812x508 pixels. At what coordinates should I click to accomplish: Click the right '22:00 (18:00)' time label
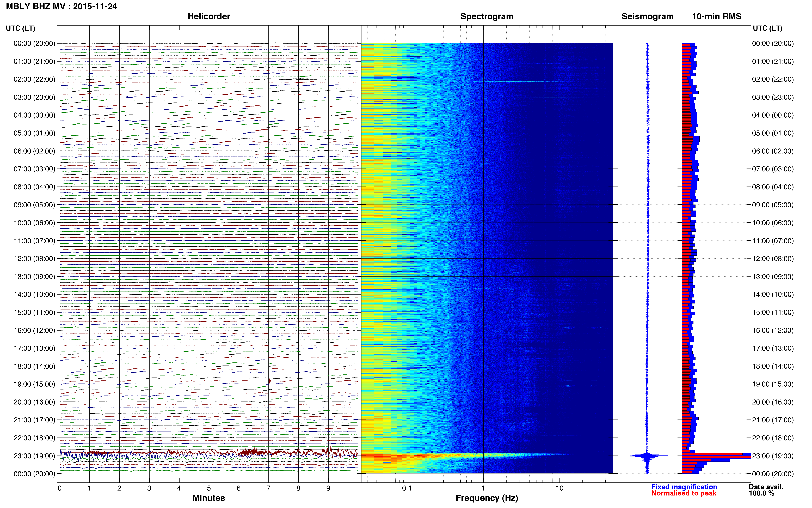click(x=773, y=438)
